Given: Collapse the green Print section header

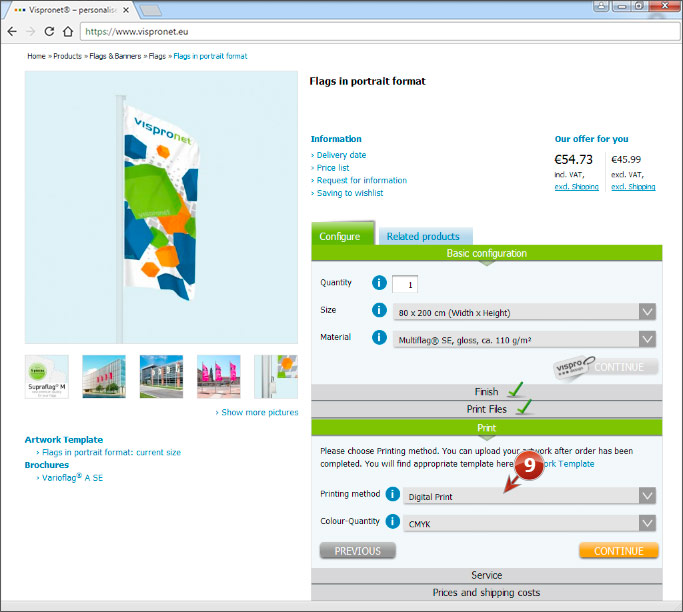Looking at the screenshot, I should 487,428.
